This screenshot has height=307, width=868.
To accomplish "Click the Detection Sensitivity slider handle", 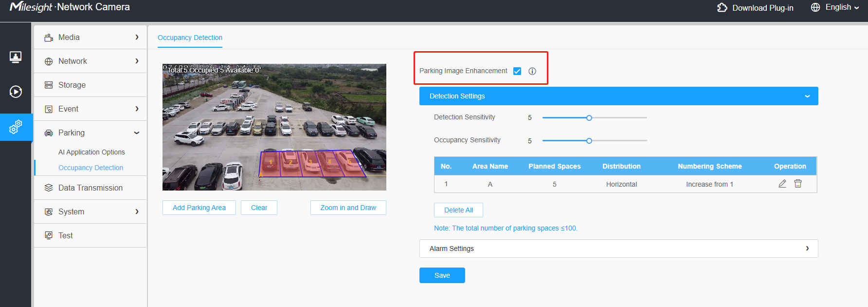I will 589,118.
